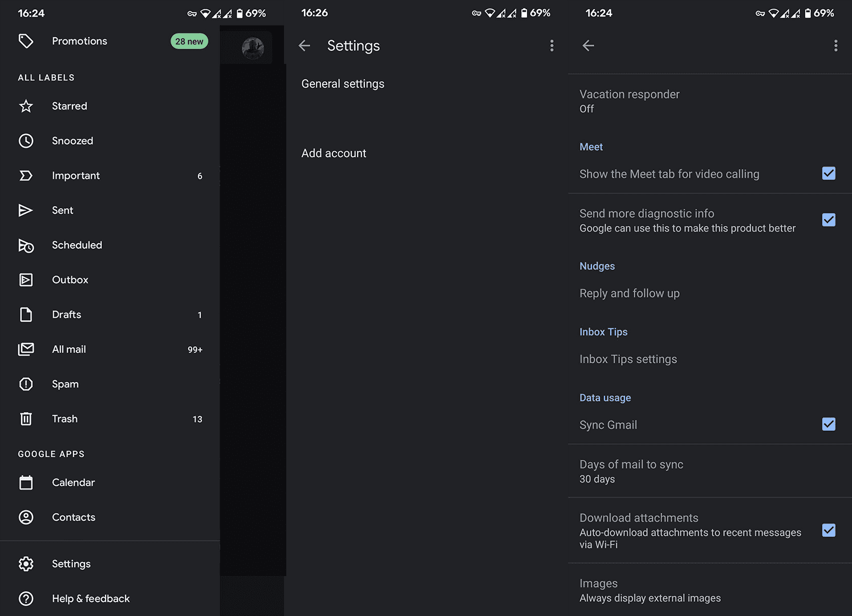Tap Add account
Screen dimensions: 852x616
[x=334, y=153]
